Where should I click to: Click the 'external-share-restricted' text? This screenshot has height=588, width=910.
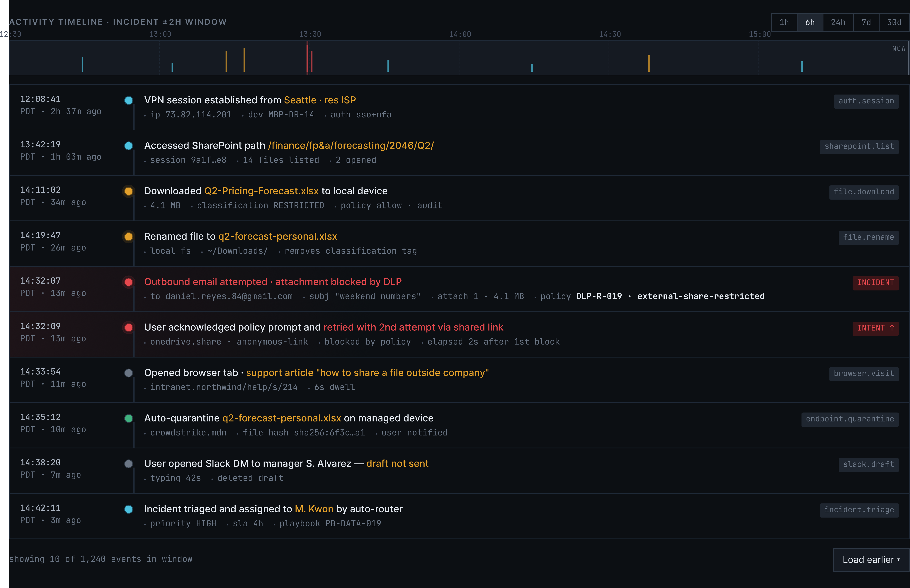pyautogui.click(x=701, y=297)
